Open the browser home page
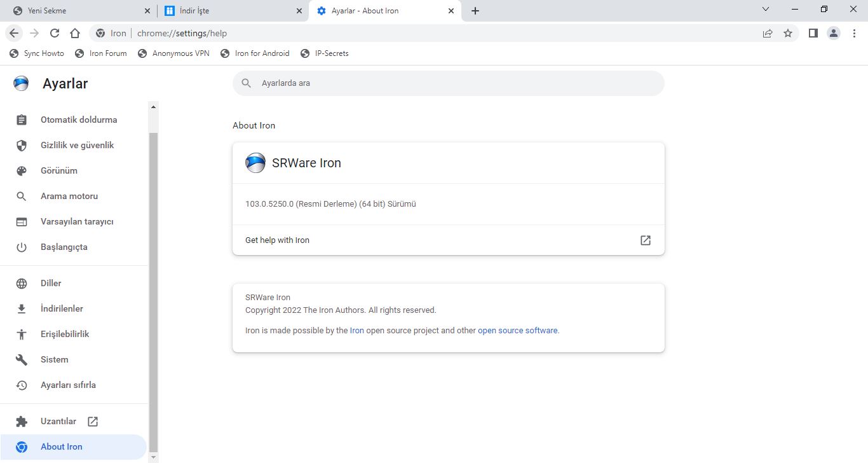This screenshot has height=463, width=868. 75,33
